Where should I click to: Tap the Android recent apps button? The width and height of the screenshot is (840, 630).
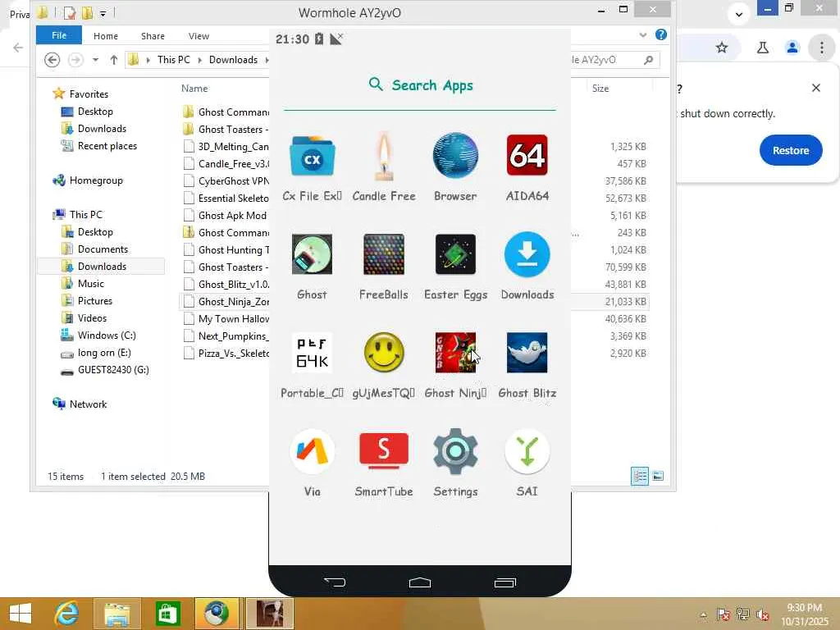pos(504,582)
